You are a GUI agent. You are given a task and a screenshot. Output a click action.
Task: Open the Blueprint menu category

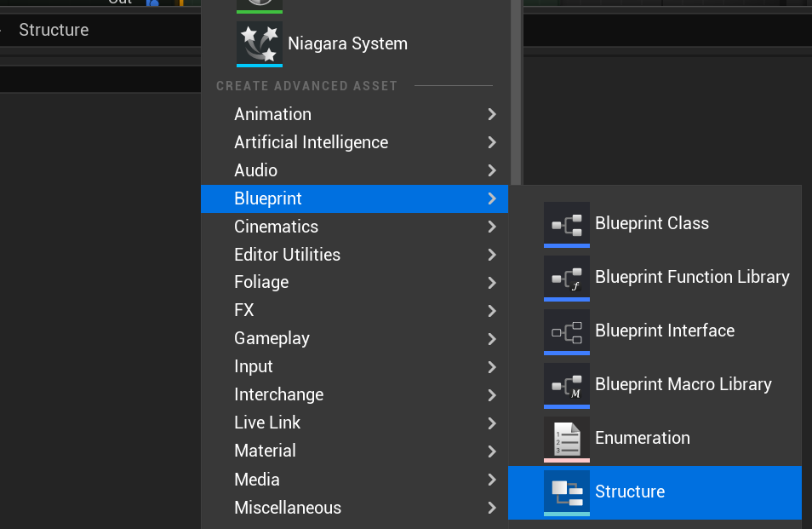tap(354, 198)
